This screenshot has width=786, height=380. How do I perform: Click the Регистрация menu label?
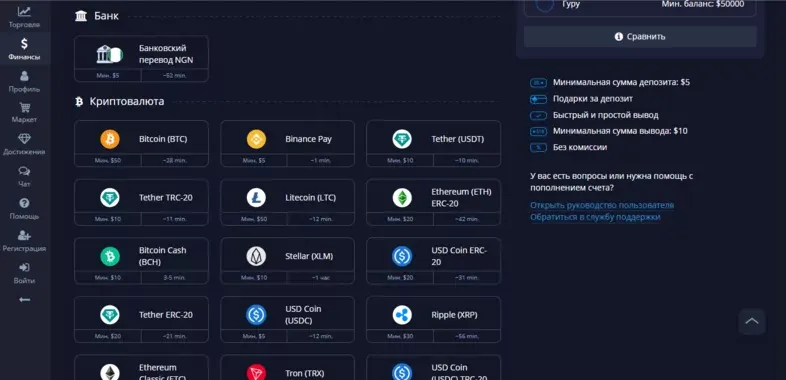tap(24, 249)
